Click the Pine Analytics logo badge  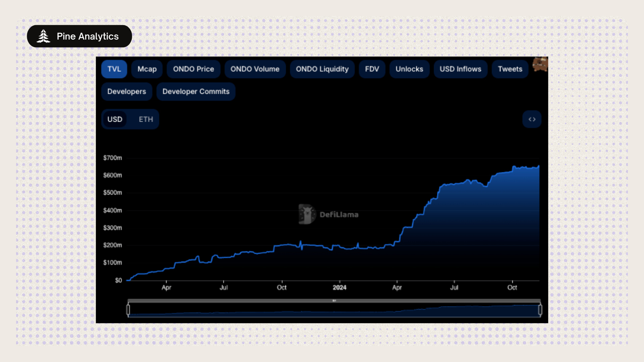coord(79,36)
